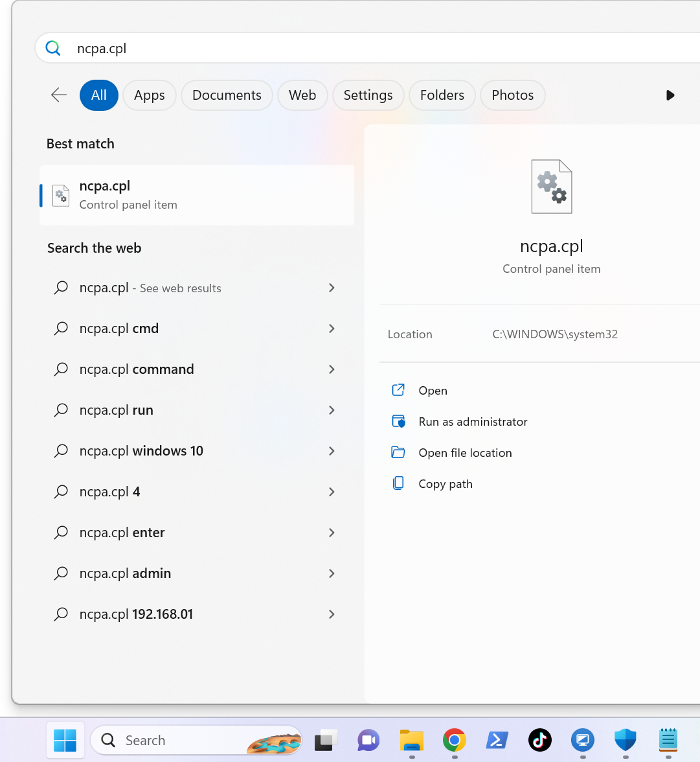Switch to the Apps filter tab

(x=149, y=95)
